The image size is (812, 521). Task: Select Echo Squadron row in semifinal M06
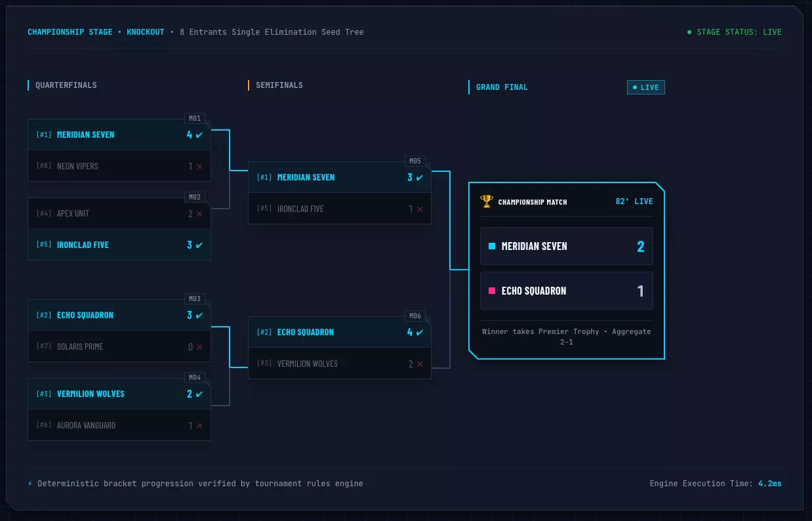(340, 332)
